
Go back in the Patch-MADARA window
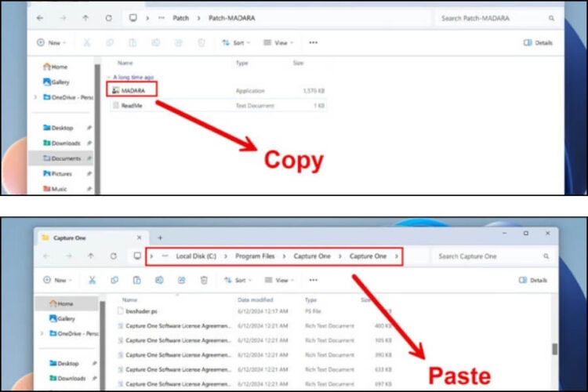point(40,18)
